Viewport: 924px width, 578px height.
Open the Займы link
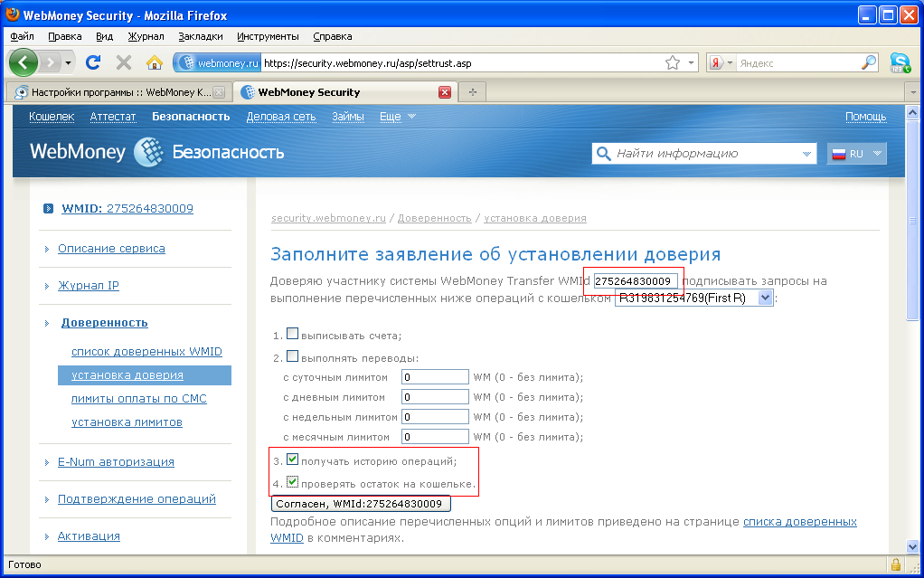click(348, 116)
